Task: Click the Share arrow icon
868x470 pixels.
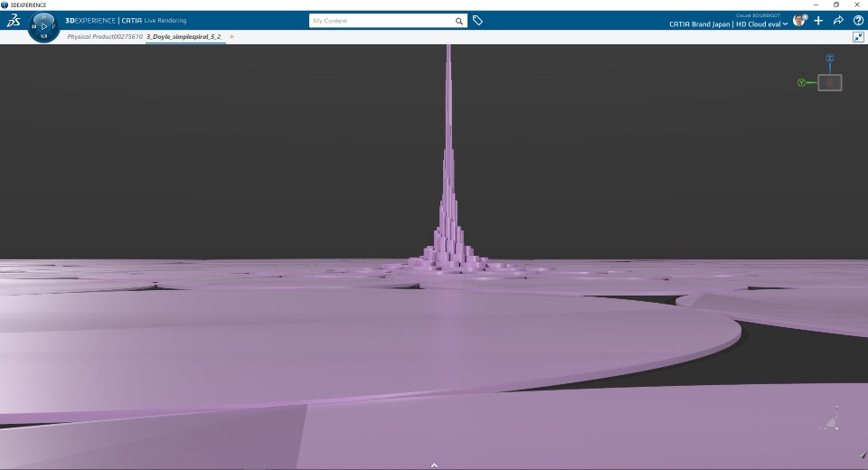Action: click(838, 21)
